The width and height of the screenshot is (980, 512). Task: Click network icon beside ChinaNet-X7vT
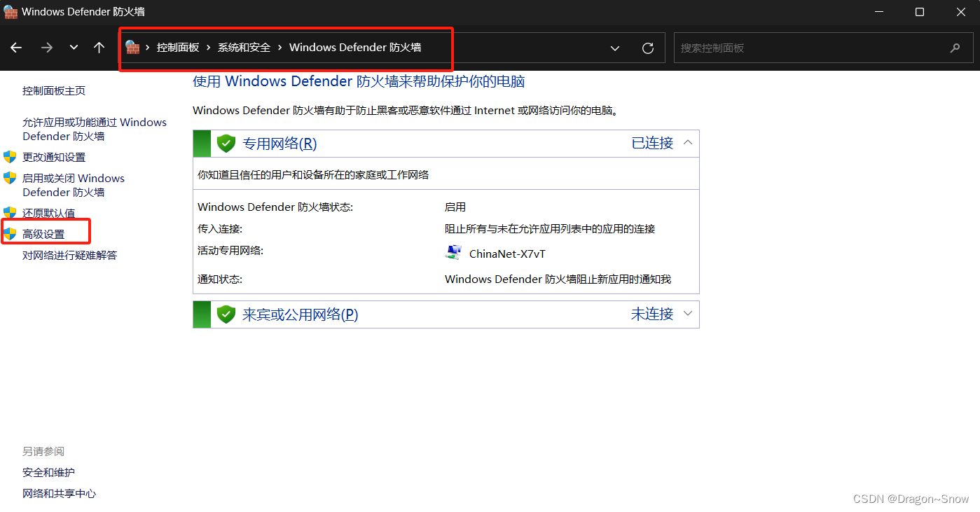[454, 253]
